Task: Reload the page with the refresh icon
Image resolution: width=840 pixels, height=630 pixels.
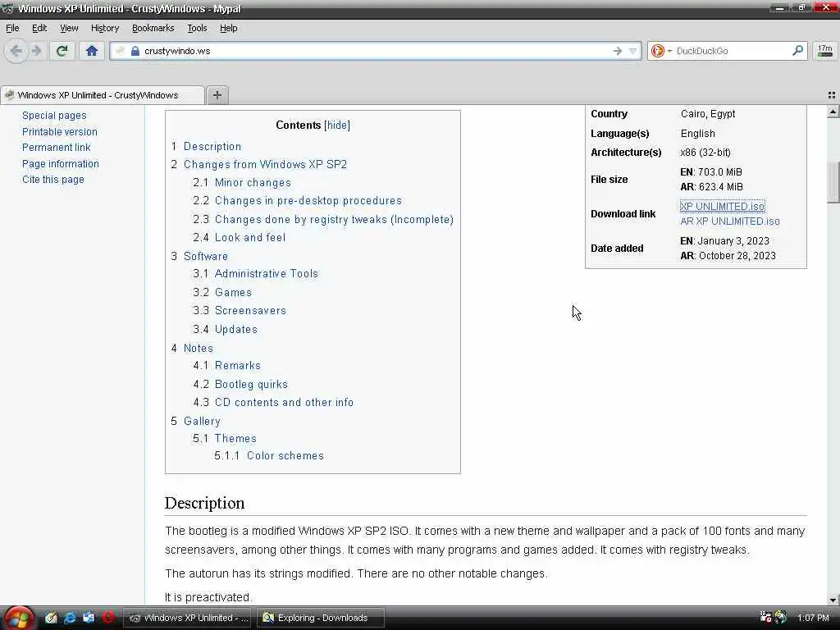Action: click(x=62, y=51)
